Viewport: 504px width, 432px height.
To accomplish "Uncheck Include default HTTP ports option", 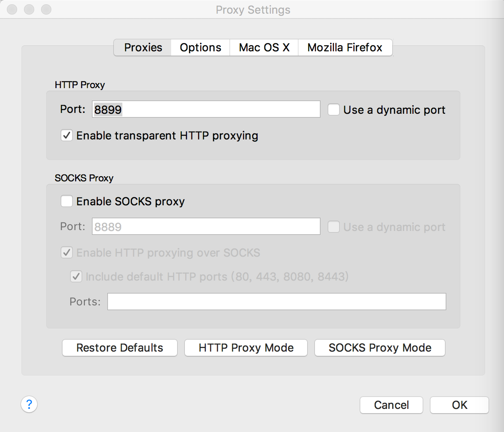I will pos(76,276).
